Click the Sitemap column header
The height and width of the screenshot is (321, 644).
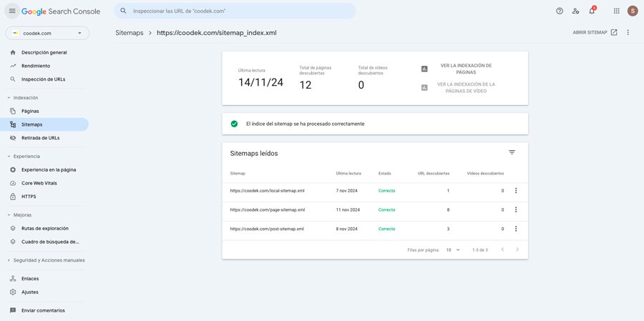coord(238,173)
